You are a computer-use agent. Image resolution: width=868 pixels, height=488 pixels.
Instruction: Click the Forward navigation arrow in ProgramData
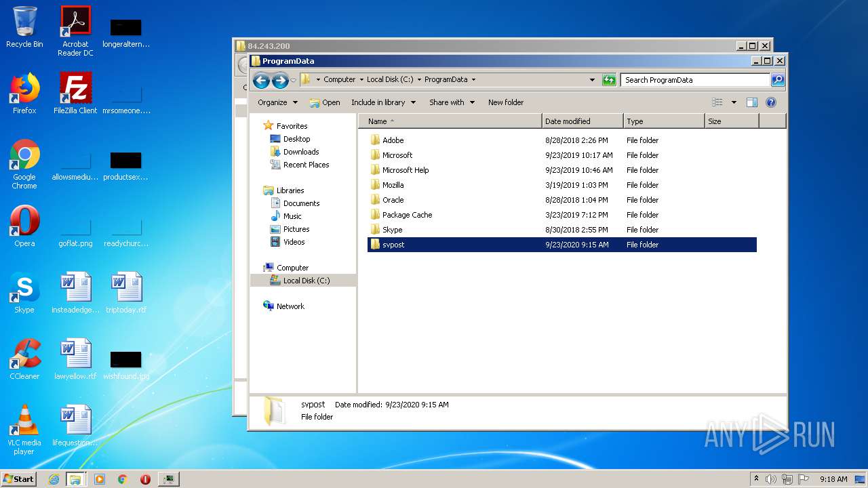pyautogui.click(x=279, y=81)
